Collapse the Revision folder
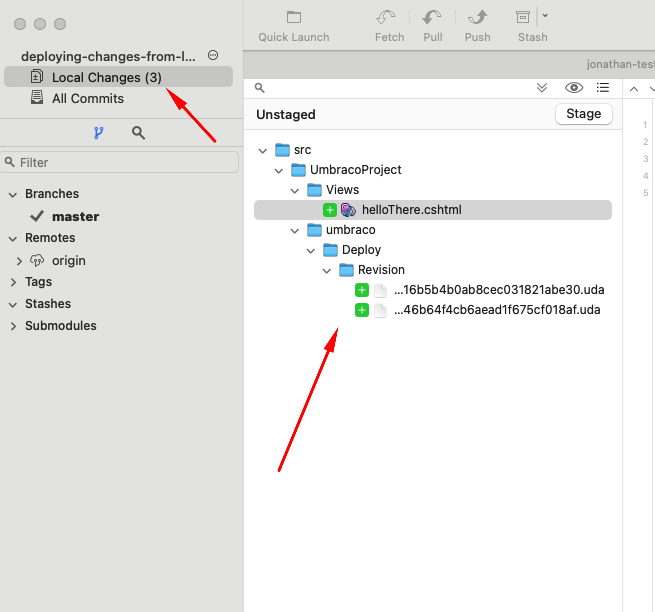The width and height of the screenshot is (655, 612). pos(327,271)
